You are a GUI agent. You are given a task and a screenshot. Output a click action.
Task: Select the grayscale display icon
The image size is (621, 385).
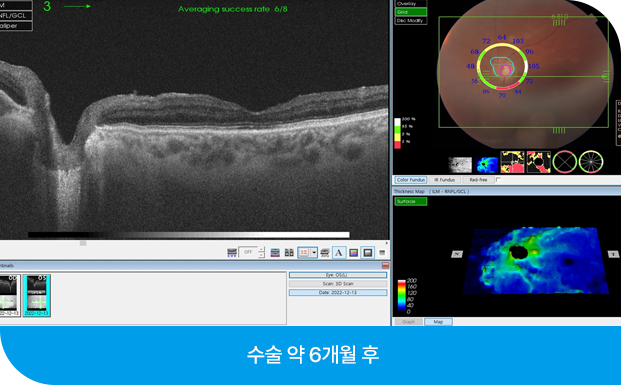[368, 252]
